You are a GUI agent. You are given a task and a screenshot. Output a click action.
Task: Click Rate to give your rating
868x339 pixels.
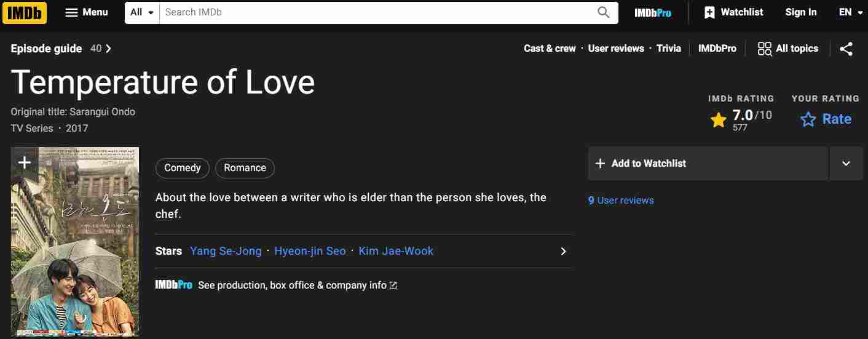[826, 119]
